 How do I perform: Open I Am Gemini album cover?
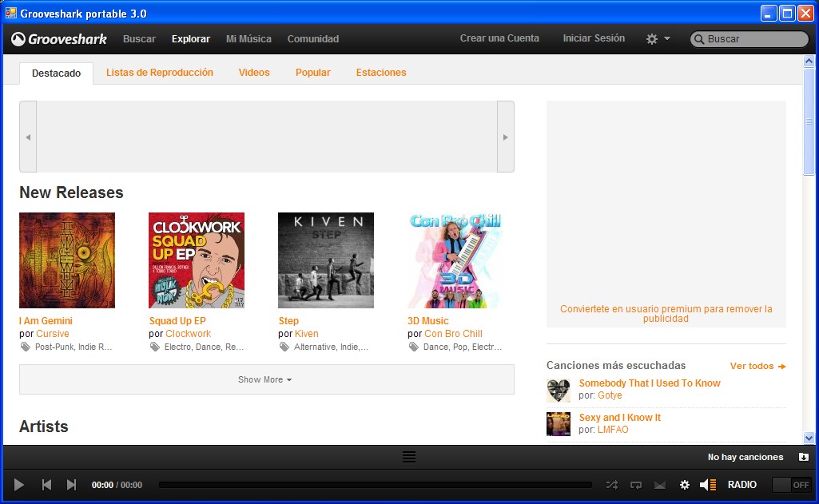[67, 260]
